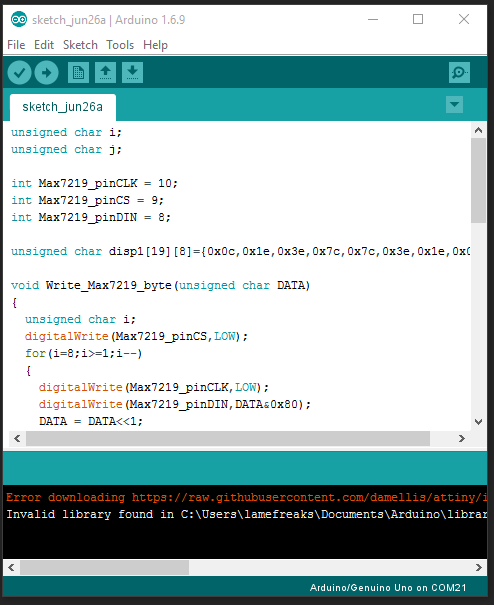
Task: Click the Verify checkmark button
Action: click(19, 73)
